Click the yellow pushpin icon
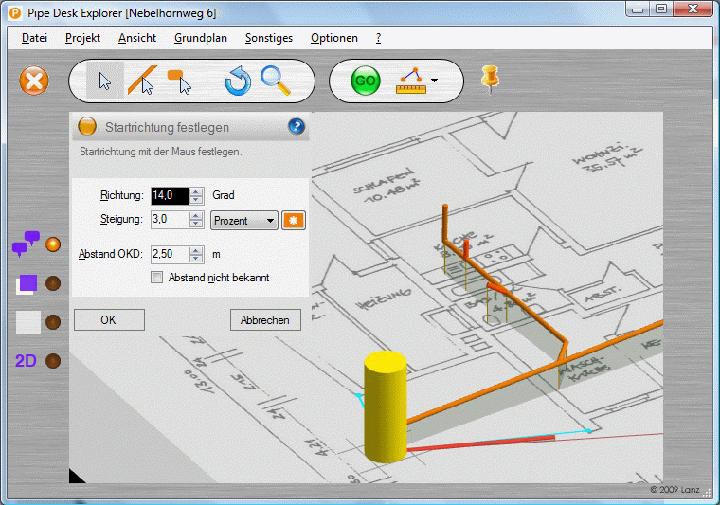 pyautogui.click(x=489, y=77)
